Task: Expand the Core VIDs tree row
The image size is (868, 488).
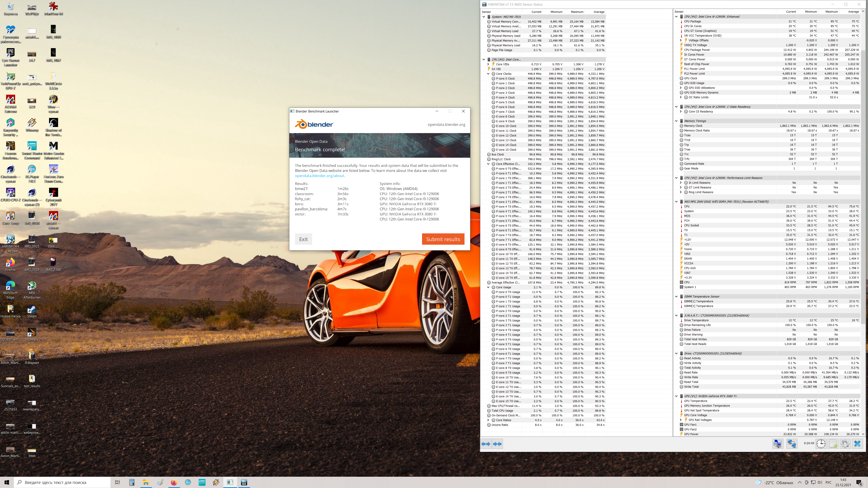Action: [488, 64]
